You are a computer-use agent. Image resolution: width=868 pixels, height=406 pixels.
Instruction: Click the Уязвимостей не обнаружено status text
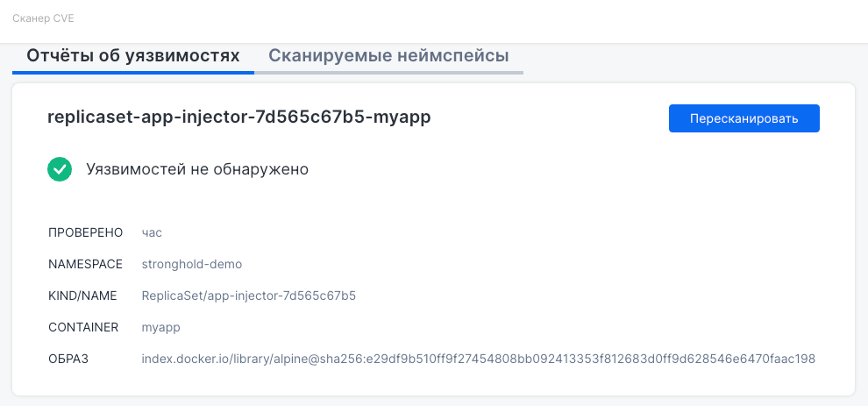[197, 169]
